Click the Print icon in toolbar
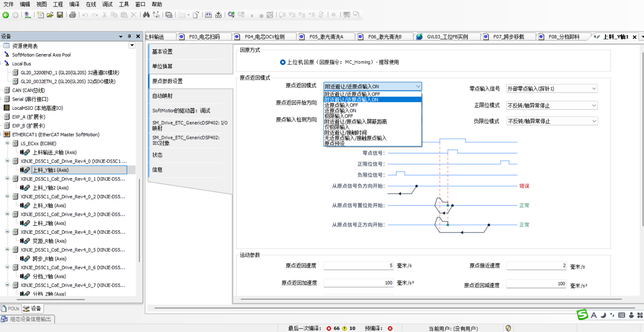This screenshot has width=644, height=332. click(72, 15)
